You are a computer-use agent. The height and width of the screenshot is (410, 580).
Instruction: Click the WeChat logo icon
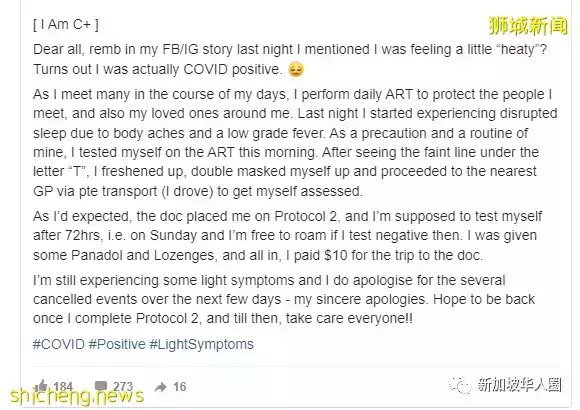tap(460, 386)
